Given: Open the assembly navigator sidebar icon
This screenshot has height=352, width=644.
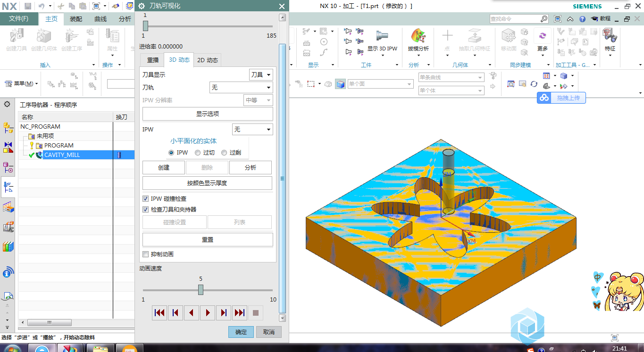Looking at the screenshot, I should pyautogui.click(x=8, y=127).
